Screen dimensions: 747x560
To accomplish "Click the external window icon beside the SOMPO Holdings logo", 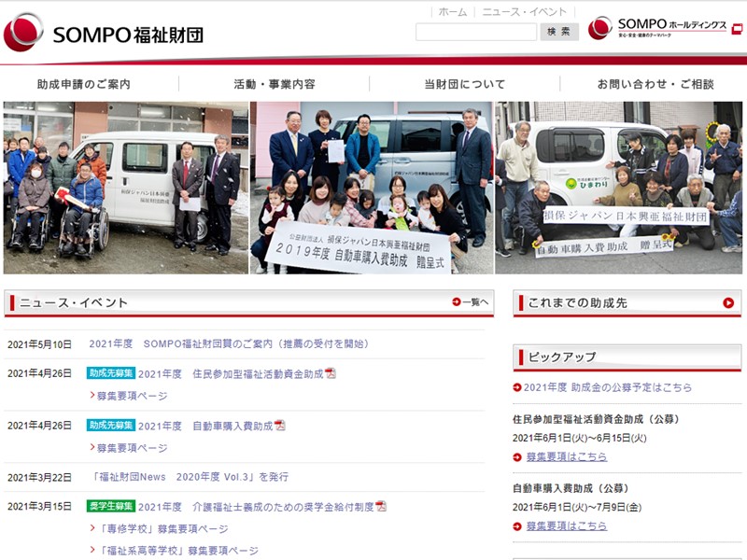I will click(737, 29).
